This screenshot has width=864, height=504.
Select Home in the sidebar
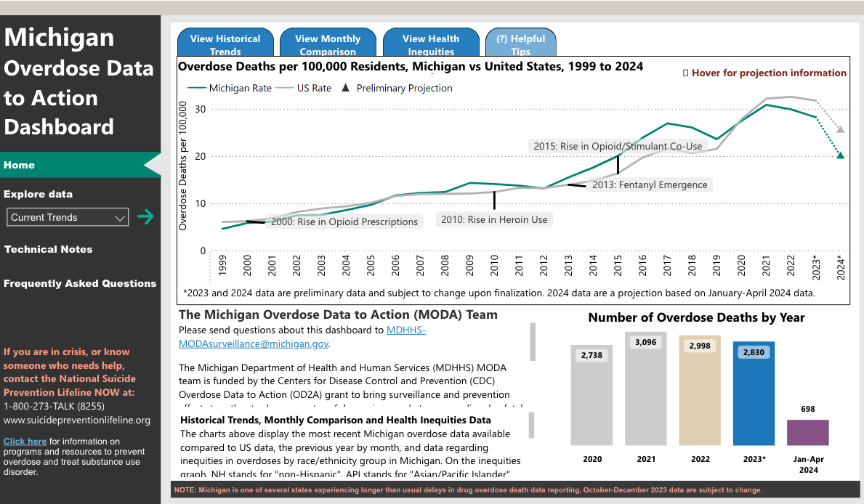(20, 165)
